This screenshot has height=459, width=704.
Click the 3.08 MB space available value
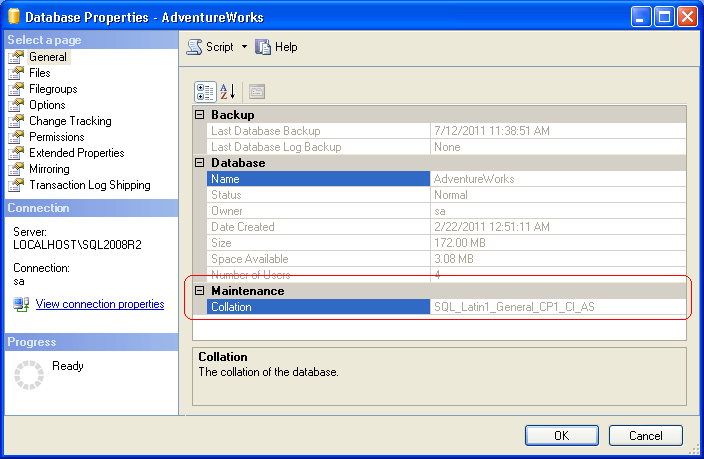click(453, 259)
